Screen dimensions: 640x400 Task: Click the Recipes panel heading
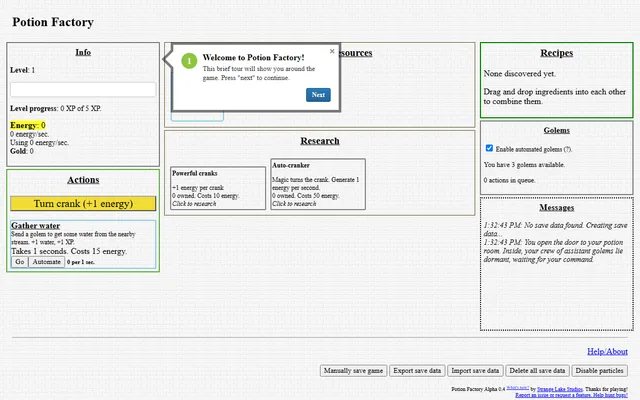[x=556, y=53]
